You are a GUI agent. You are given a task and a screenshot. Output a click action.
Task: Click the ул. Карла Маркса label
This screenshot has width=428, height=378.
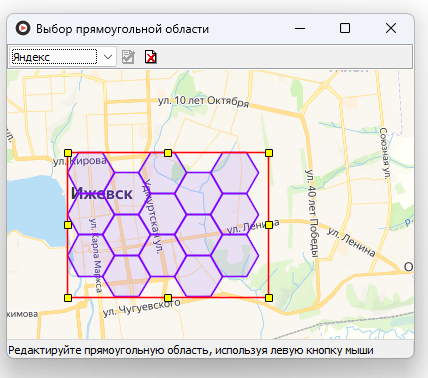click(96, 255)
